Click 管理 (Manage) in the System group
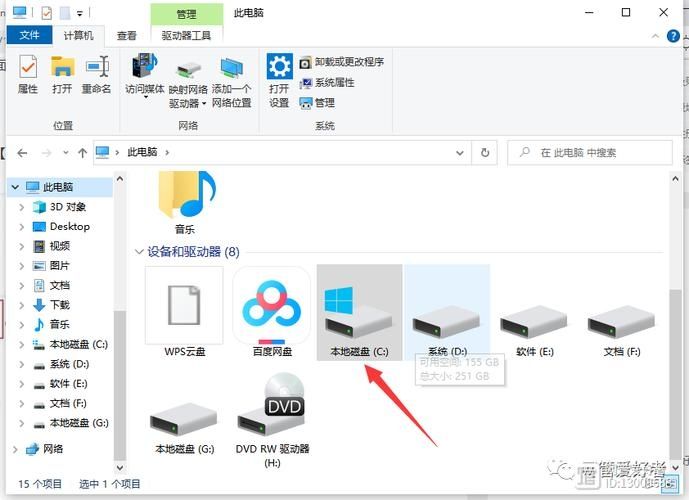Image resolution: width=689 pixels, height=500 pixels. [317, 103]
